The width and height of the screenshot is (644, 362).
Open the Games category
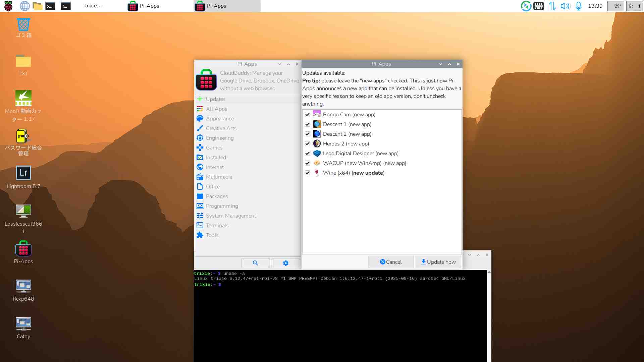click(x=214, y=148)
